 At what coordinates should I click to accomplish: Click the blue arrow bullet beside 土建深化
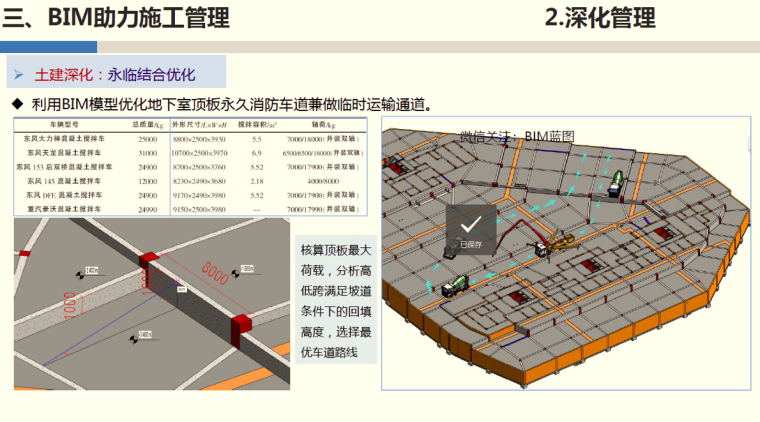click(18, 74)
